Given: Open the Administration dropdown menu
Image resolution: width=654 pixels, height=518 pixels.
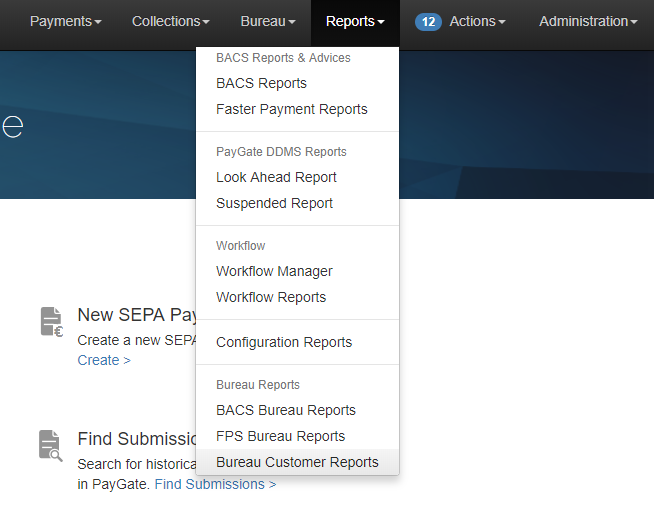Looking at the screenshot, I should pos(588,22).
